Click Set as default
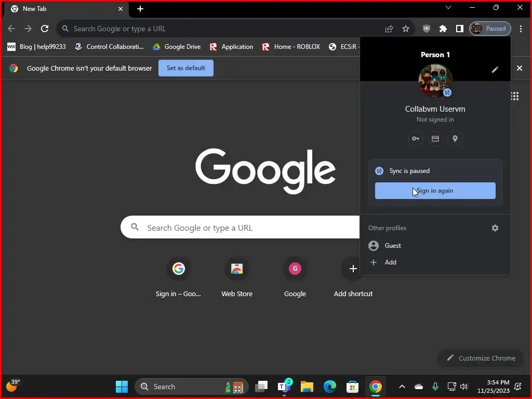Image resolution: width=532 pixels, height=399 pixels. point(186,68)
